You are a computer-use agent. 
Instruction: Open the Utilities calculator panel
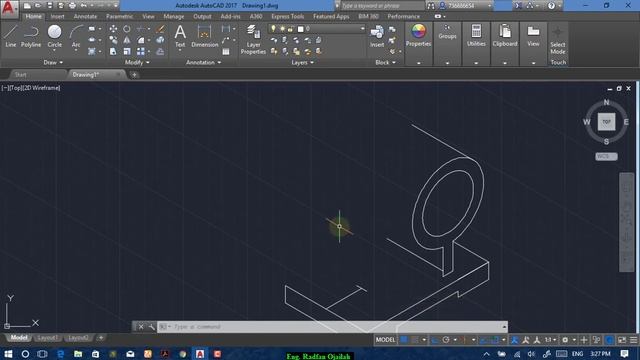pos(476,35)
